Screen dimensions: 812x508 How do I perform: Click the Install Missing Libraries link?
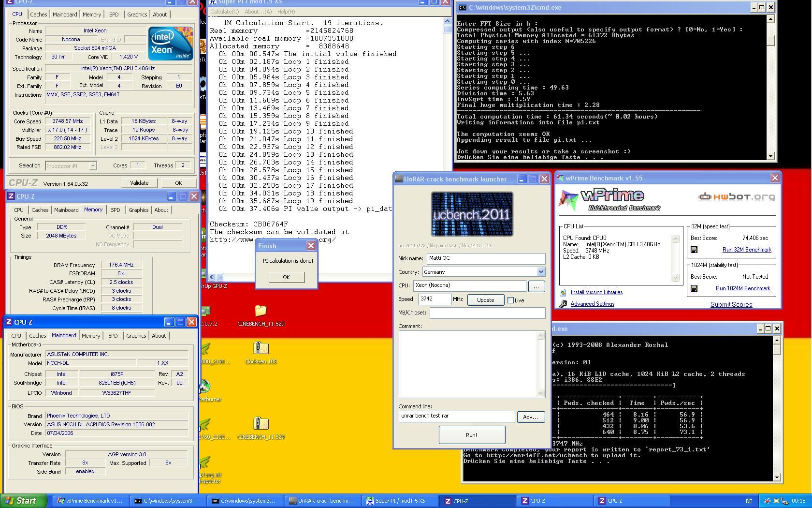click(596, 292)
